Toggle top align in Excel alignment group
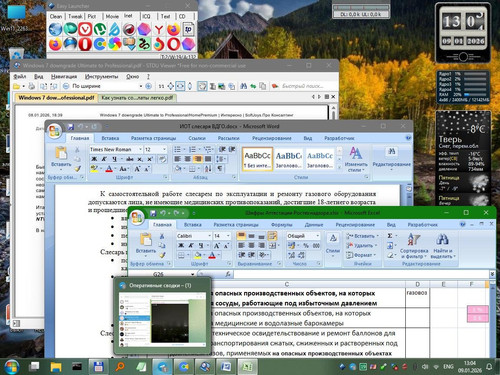 [241, 236]
